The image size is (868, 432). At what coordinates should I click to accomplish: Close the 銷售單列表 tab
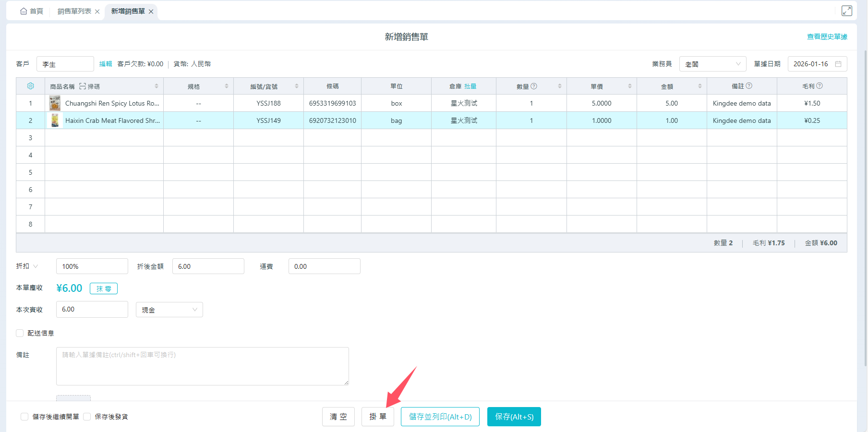tap(97, 12)
